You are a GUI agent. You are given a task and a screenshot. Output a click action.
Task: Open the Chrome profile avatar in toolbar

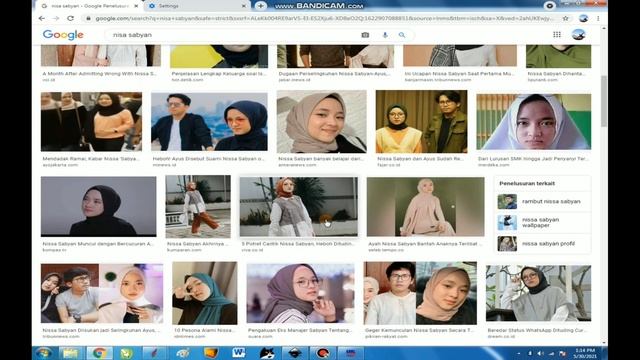(x=583, y=18)
